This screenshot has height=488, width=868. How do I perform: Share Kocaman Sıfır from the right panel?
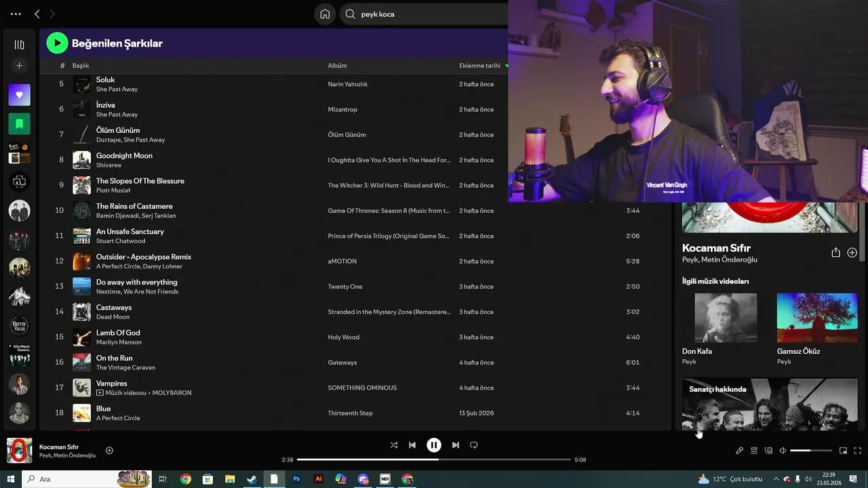[835, 252]
